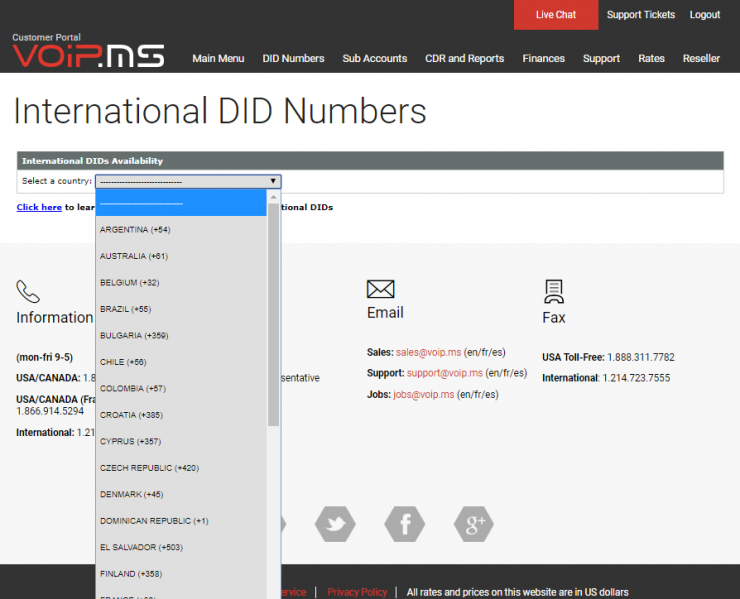The width and height of the screenshot is (740, 599).
Task: Click the VoIP.ms logo
Action: coord(88,56)
